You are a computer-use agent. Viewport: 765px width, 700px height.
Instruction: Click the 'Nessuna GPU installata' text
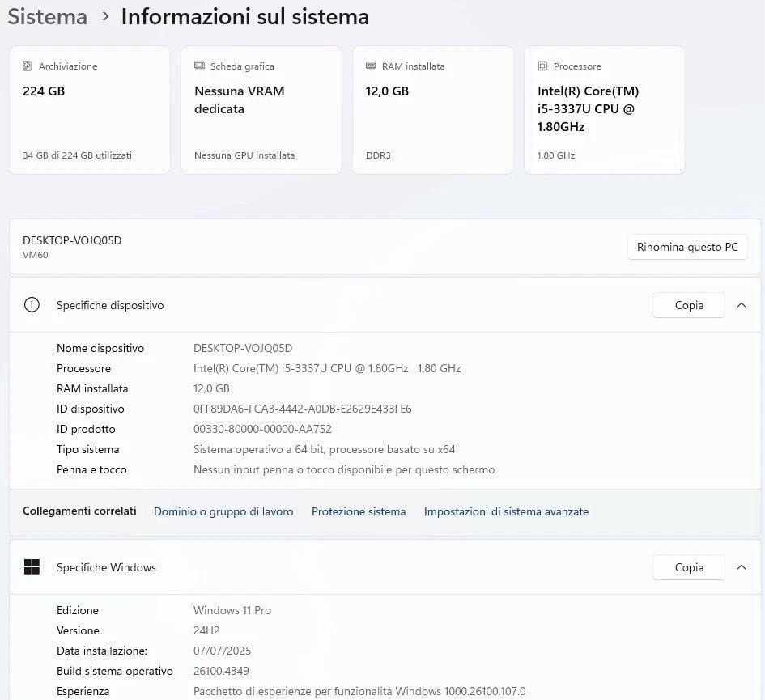point(244,155)
